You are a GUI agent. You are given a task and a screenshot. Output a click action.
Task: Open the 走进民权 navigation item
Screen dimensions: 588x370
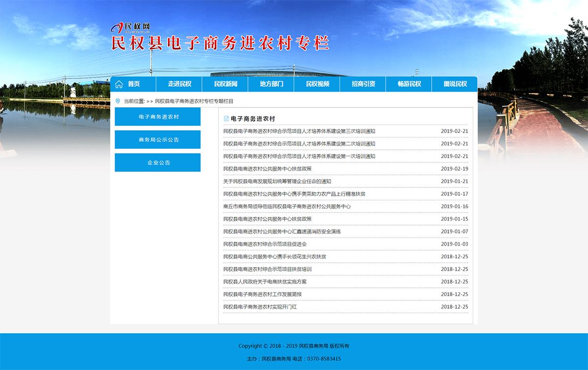click(x=179, y=84)
